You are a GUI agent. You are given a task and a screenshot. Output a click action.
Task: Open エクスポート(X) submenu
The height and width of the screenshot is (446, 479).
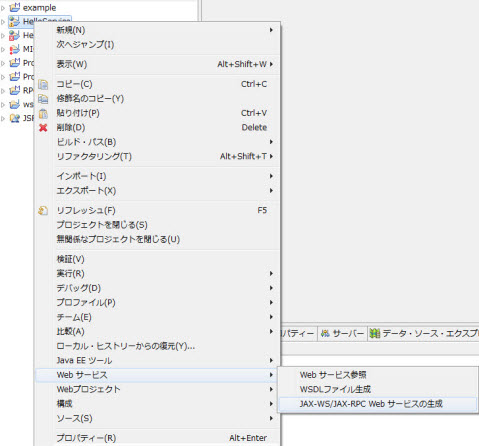157,191
